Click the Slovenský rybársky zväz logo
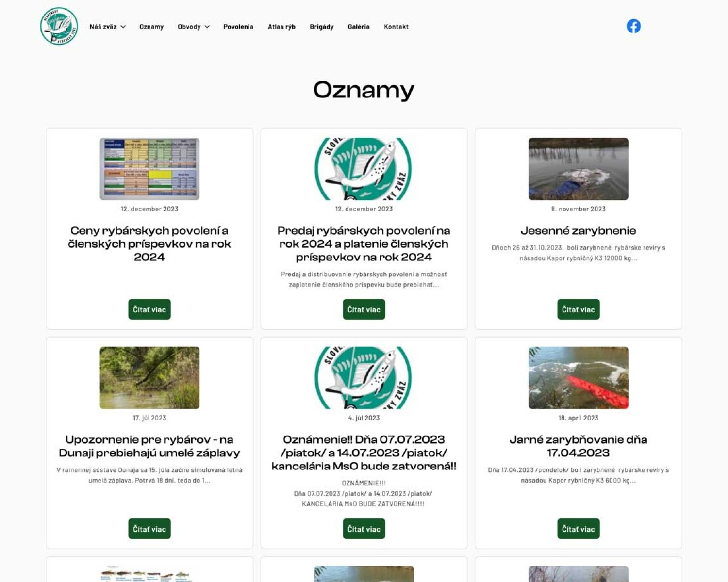Screen dimensions: 728x582 (x=59, y=26)
